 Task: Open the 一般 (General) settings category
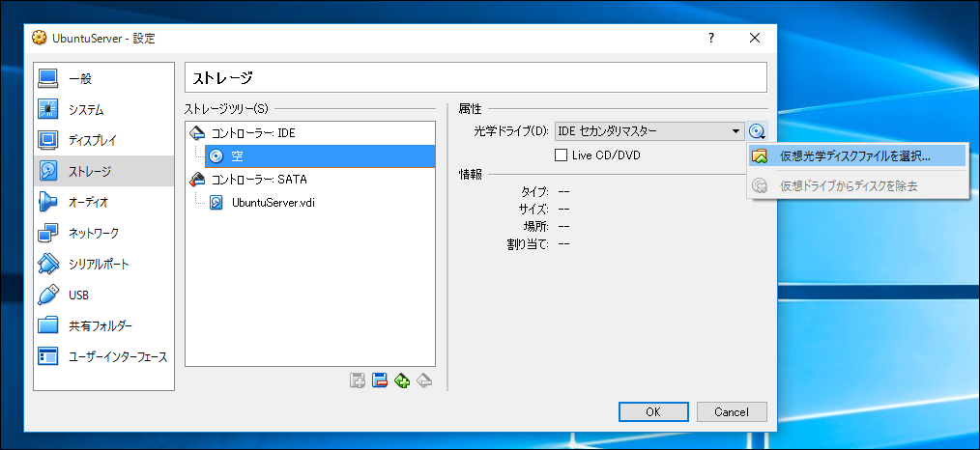(79, 78)
